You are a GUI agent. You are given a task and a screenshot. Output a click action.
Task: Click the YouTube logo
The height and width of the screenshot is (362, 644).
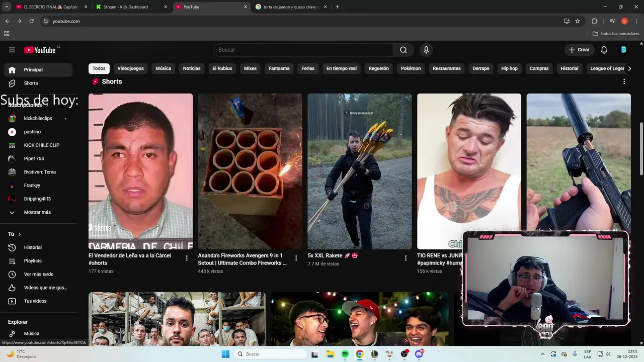(40, 50)
